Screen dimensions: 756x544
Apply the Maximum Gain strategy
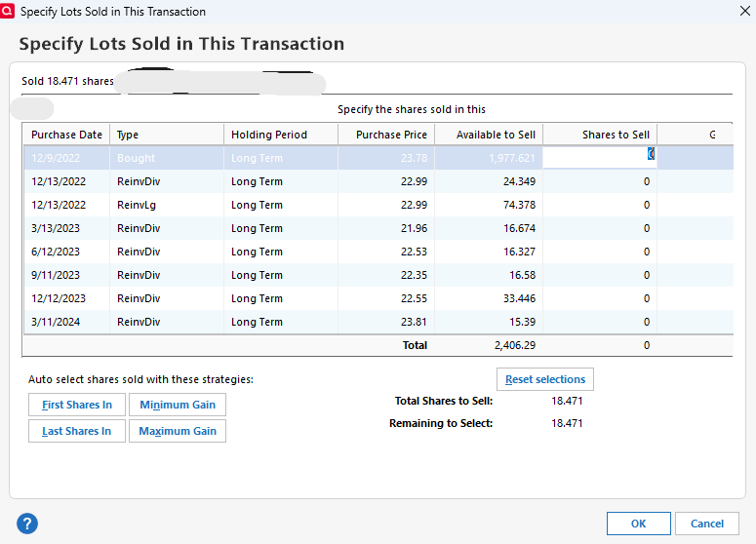click(x=178, y=431)
